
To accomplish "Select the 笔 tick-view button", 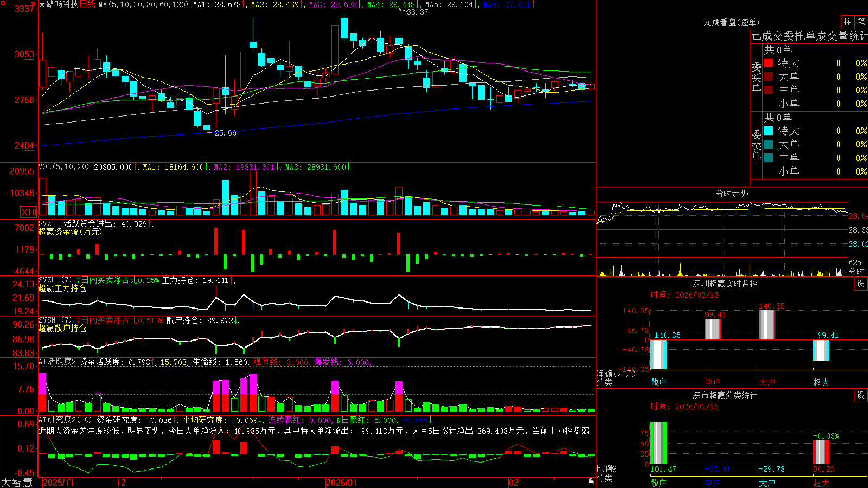I will tap(861, 22).
